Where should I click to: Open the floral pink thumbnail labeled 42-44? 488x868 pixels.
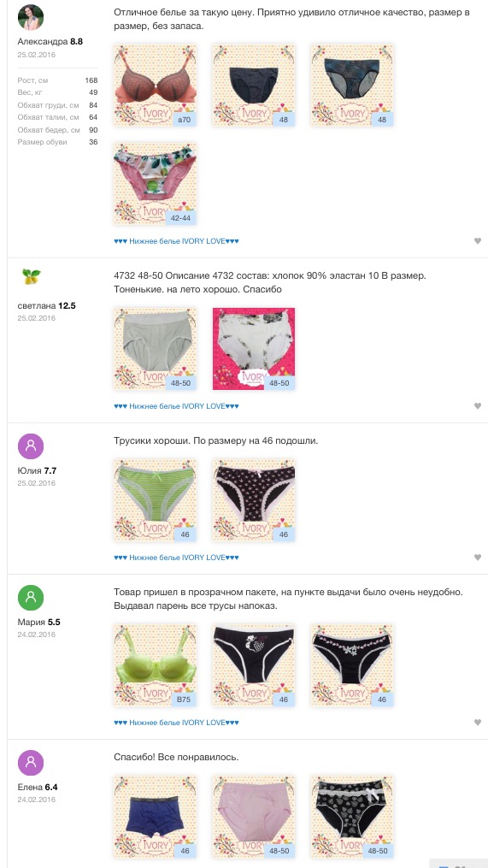[155, 185]
